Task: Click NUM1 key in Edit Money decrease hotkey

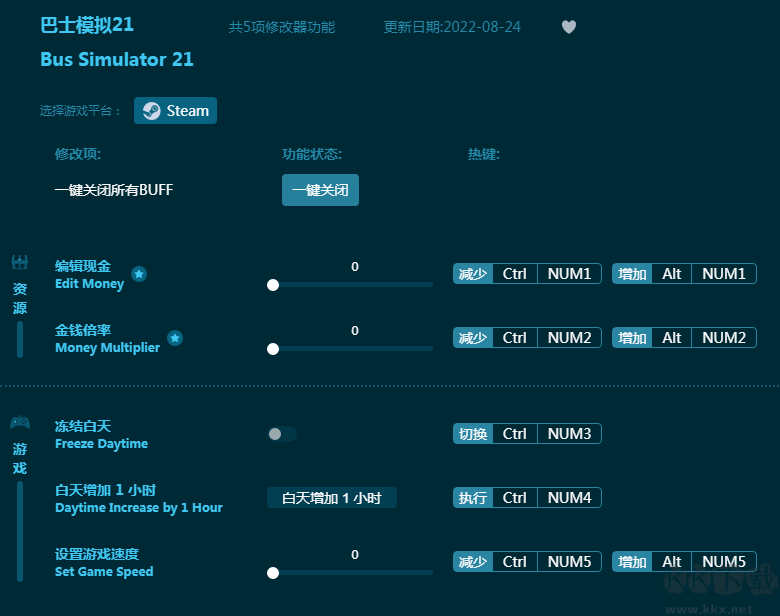Action: click(x=570, y=274)
